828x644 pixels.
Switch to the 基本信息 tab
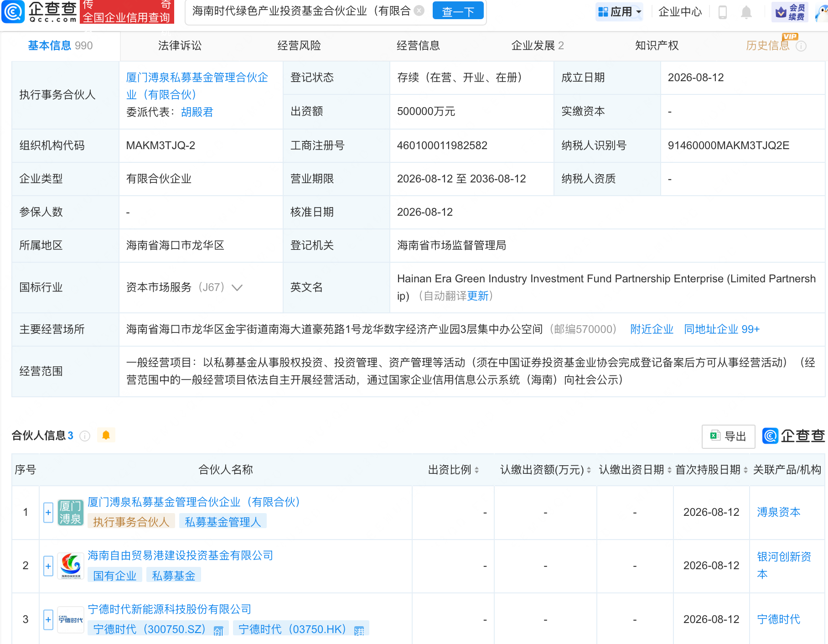tap(60, 46)
